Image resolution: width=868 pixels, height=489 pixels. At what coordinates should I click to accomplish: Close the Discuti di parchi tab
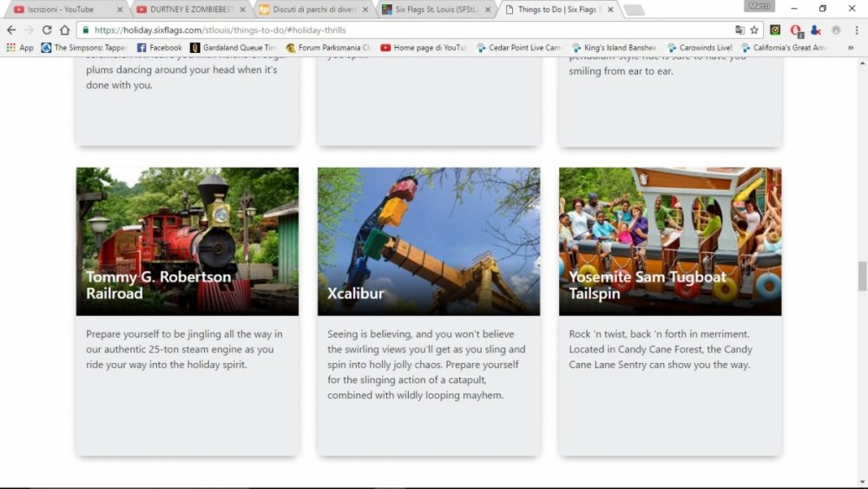click(365, 10)
